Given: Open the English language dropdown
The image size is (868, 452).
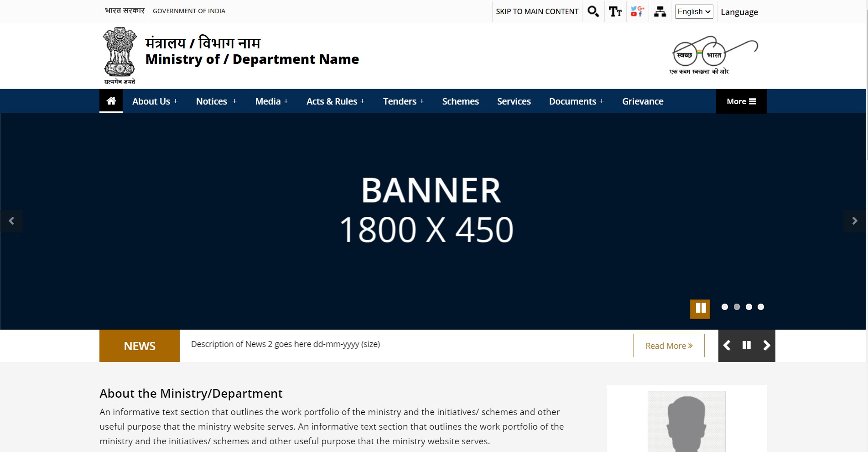Looking at the screenshot, I should 694,12.
